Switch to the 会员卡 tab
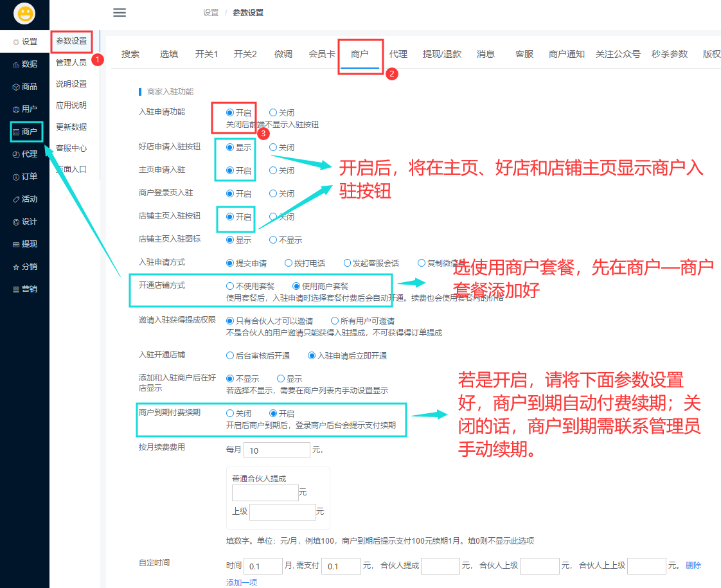This screenshot has height=588, width=721. 322,54
